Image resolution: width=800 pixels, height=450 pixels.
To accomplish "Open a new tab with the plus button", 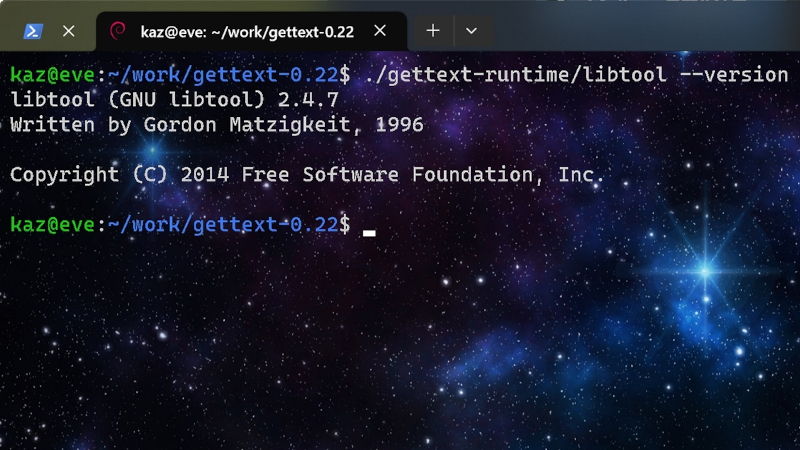I will [433, 31].
